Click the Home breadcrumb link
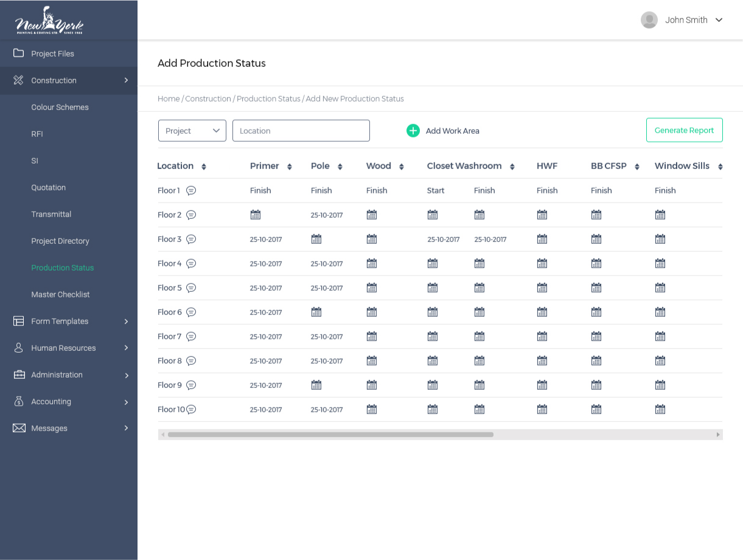Image resolution: width=743 pixels, height=560 pixels. click(169, 99)
